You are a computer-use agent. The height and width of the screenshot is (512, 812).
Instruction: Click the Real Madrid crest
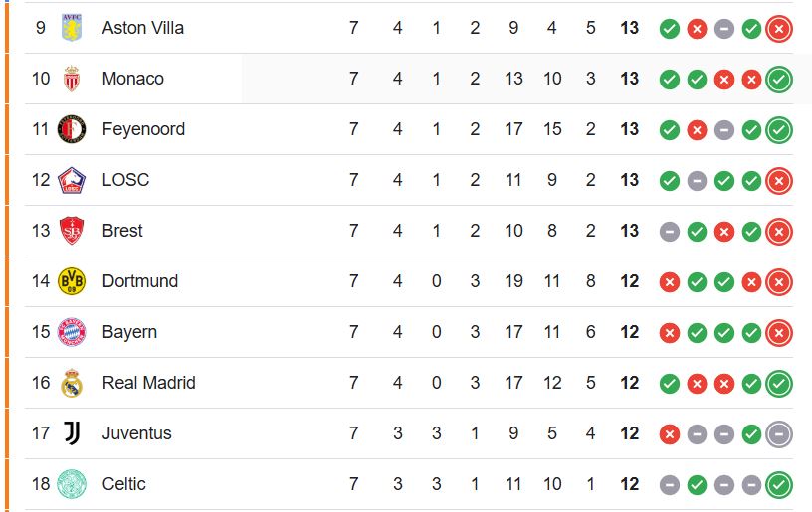[72, 383]
